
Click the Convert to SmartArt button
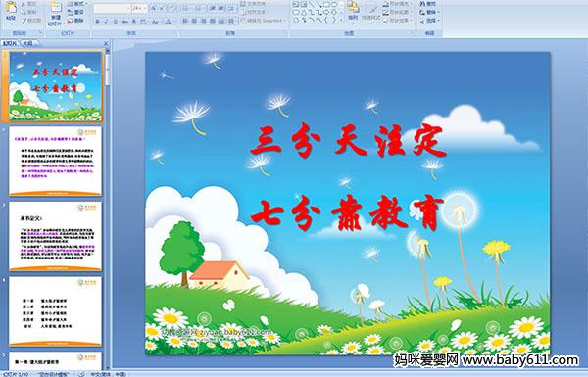click(x=264, y=21)
